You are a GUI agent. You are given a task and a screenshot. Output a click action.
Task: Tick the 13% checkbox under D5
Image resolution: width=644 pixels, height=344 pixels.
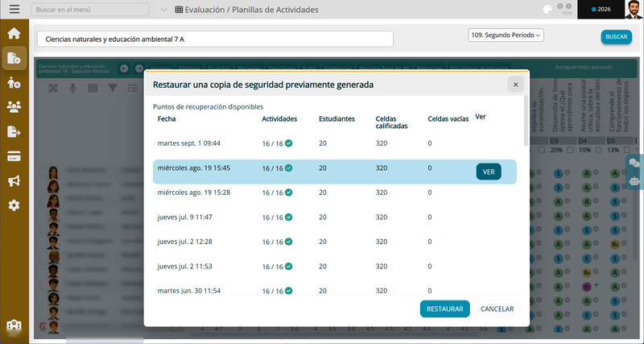pos(627,150)
